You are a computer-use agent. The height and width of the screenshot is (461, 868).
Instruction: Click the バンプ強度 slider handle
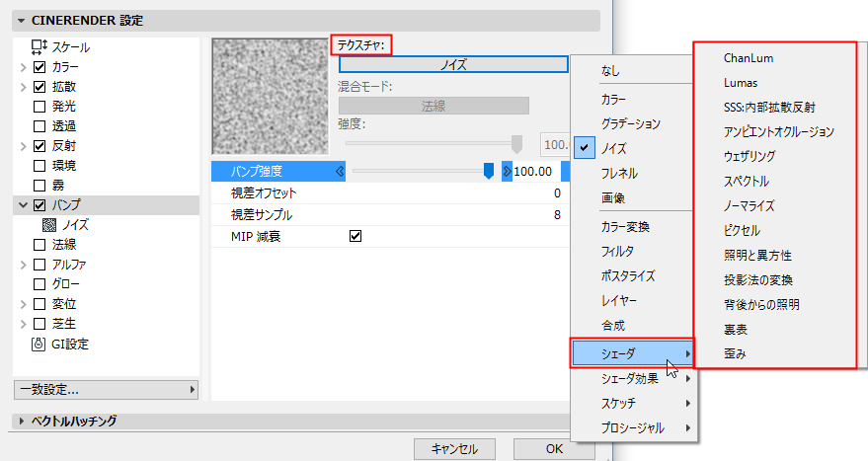[x=488, y=171]
